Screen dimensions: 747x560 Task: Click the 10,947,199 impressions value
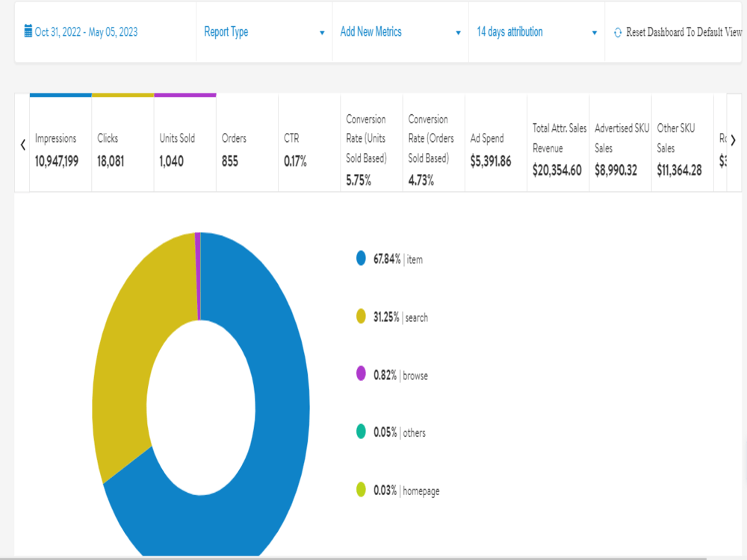click(x=57, y=161)
